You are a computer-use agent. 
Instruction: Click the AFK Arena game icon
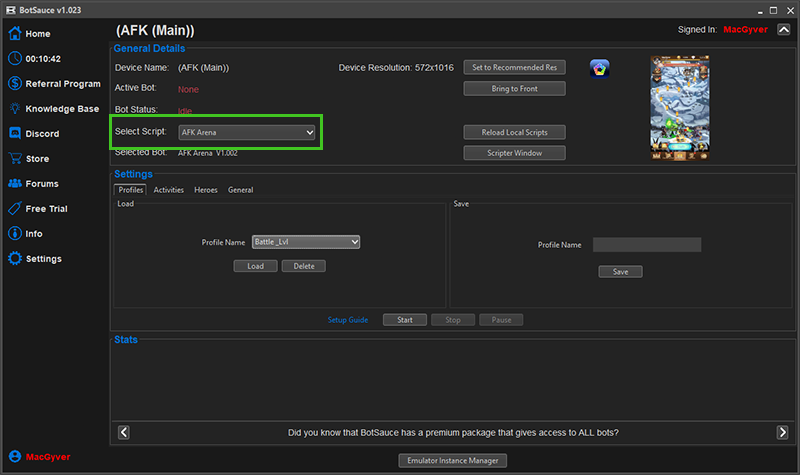pos(600,68)
